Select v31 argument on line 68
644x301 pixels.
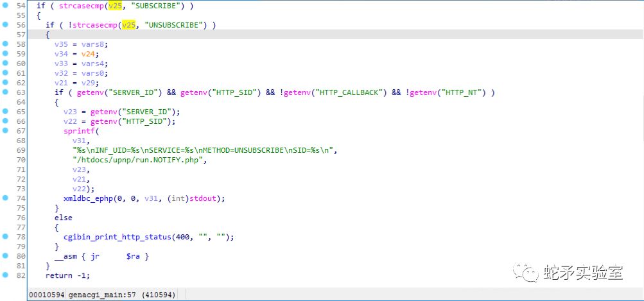coord(79,141)
